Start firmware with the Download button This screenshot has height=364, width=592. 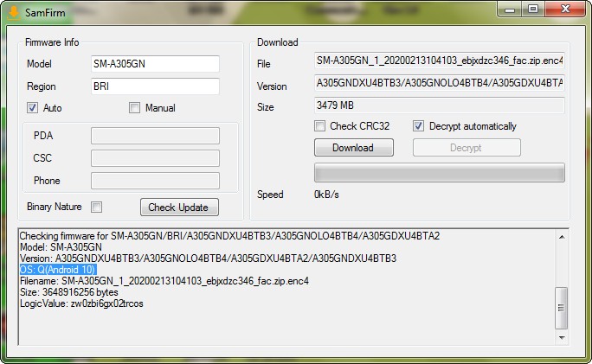(x=353, y=148)
